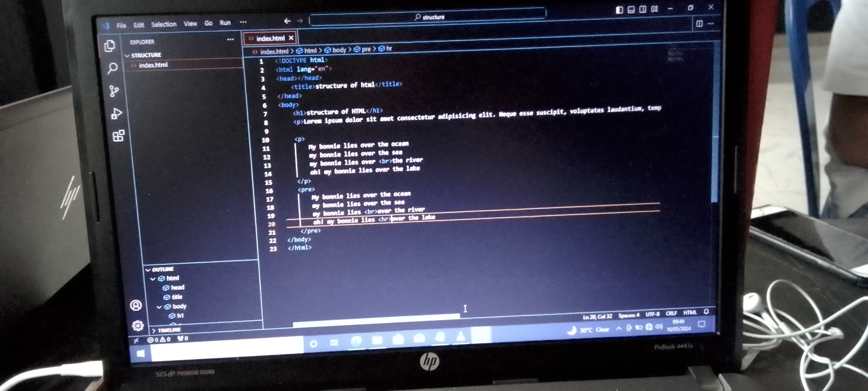This screenshot has height=391, width=868.
Task: Expand the TIMELINE section
Action: (x=168, y=330)
